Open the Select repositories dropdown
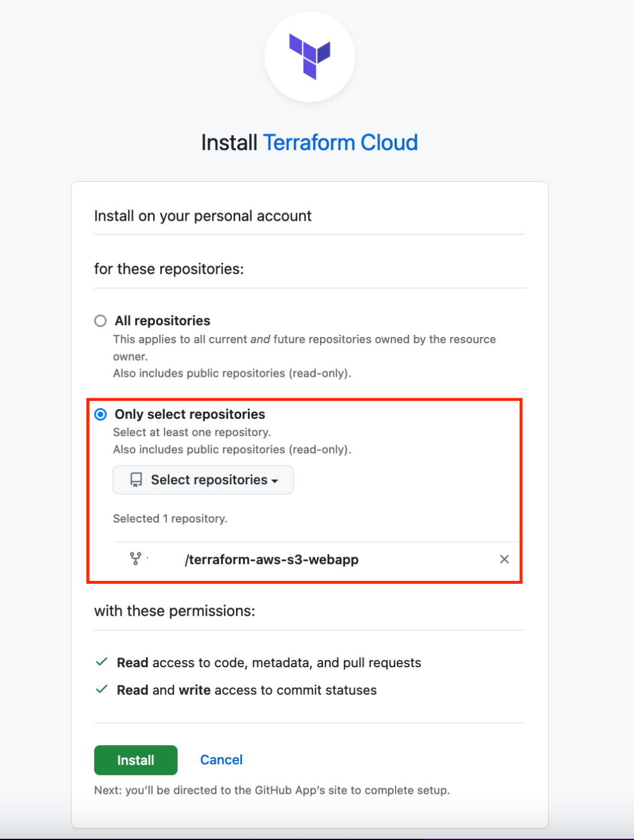Image resolution: width=634 pixels, height=840 pixels. (203, 480)
